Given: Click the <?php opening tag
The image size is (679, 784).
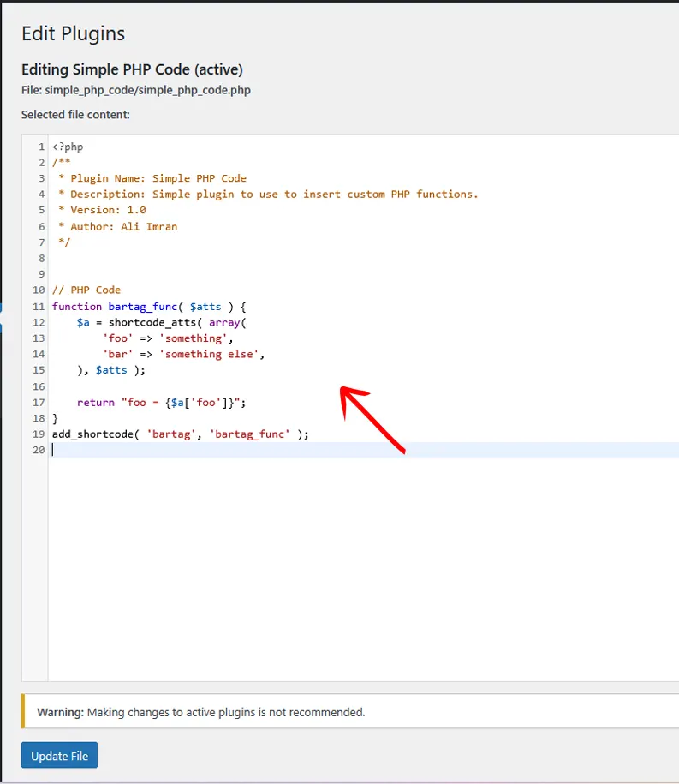Looking at the screenshot, I should click(x=68, y=147).
